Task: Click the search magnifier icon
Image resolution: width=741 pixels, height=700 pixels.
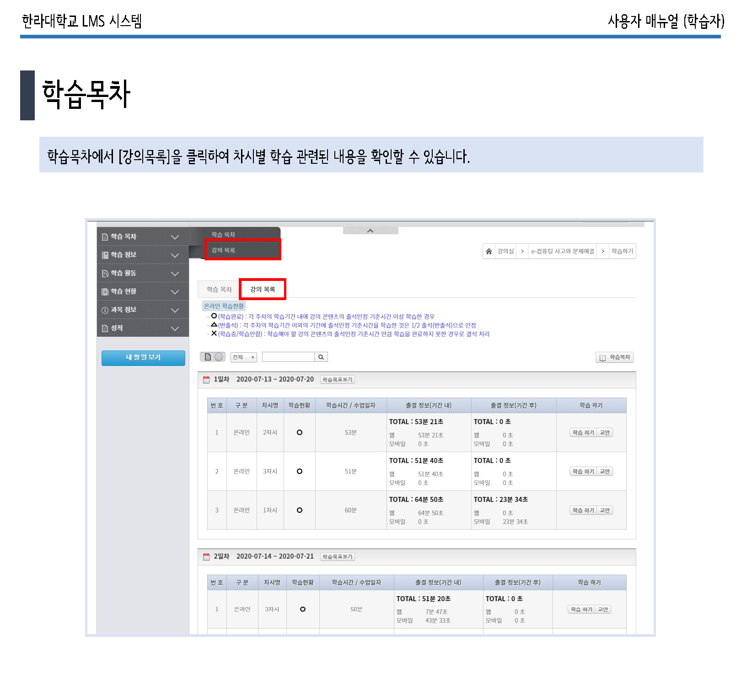Action: tap(321, 357)
